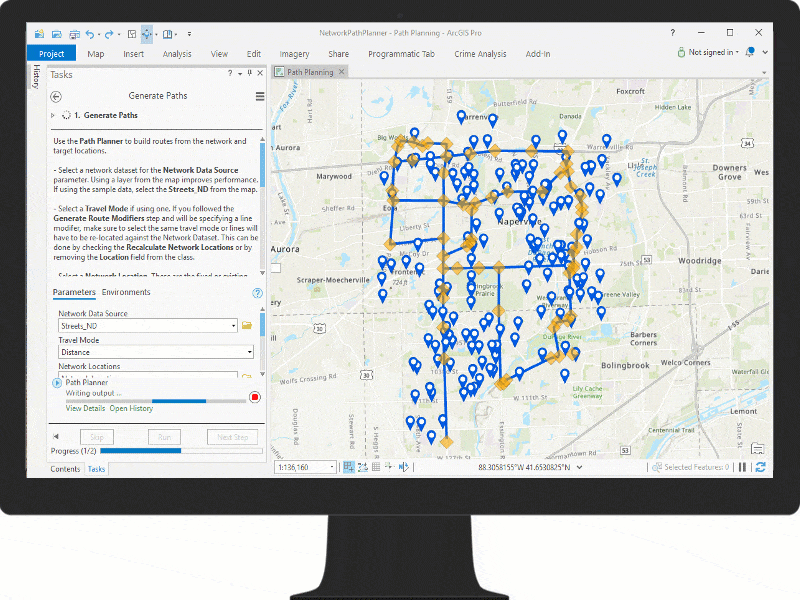
Task: Switch to the Analysis ribbon tab
Action: coord(177,54)
